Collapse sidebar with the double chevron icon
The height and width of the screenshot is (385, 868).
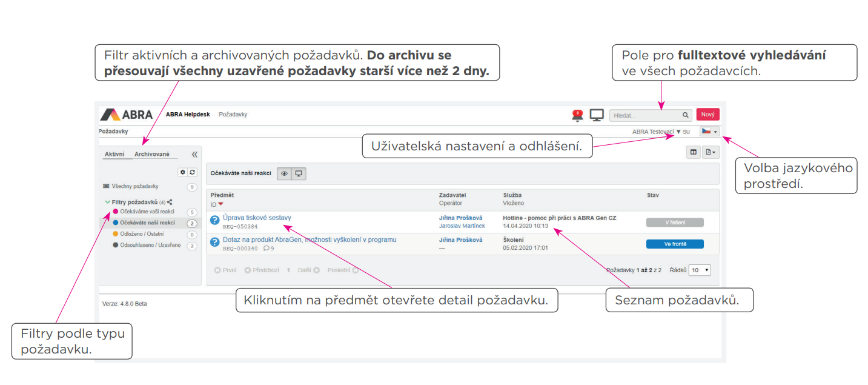(x=194, y=155)
